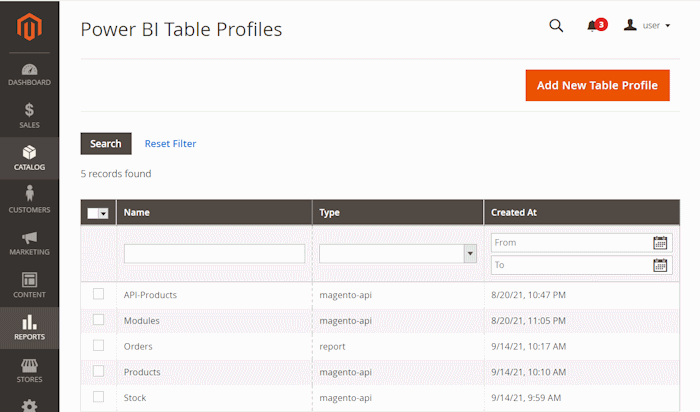This screenshot has height=412, width=700.
Task: Click the 8/20/21, 11:05 PM date cell
Action: tap(528, 320)
